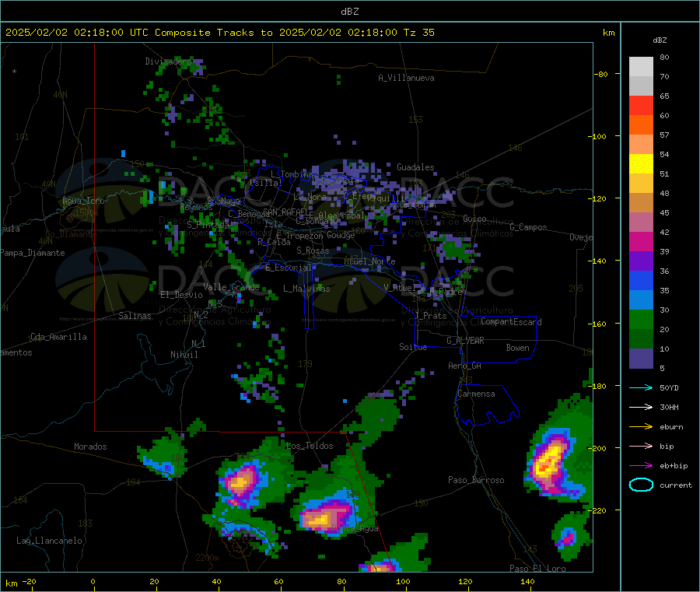Click the intense storm cell east of Paso_Barroso
Screen dimensions: 700x592
548,464
